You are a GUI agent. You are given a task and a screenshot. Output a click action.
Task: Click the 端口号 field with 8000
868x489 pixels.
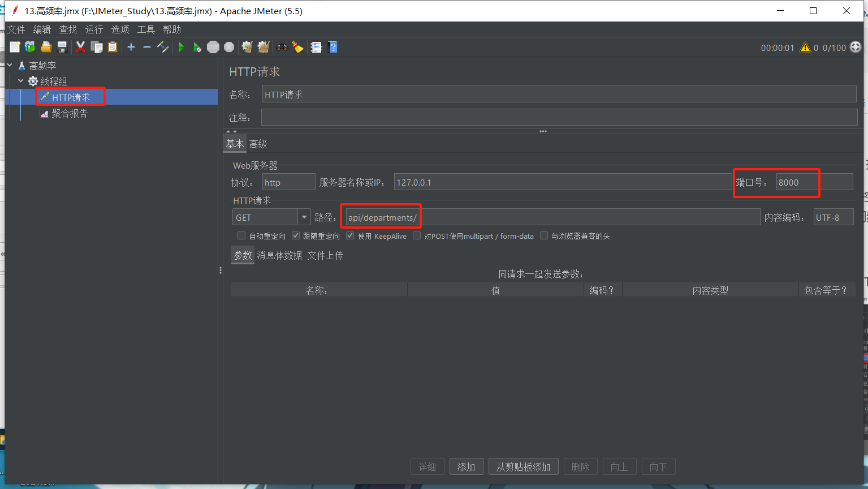tap(814, 182)
